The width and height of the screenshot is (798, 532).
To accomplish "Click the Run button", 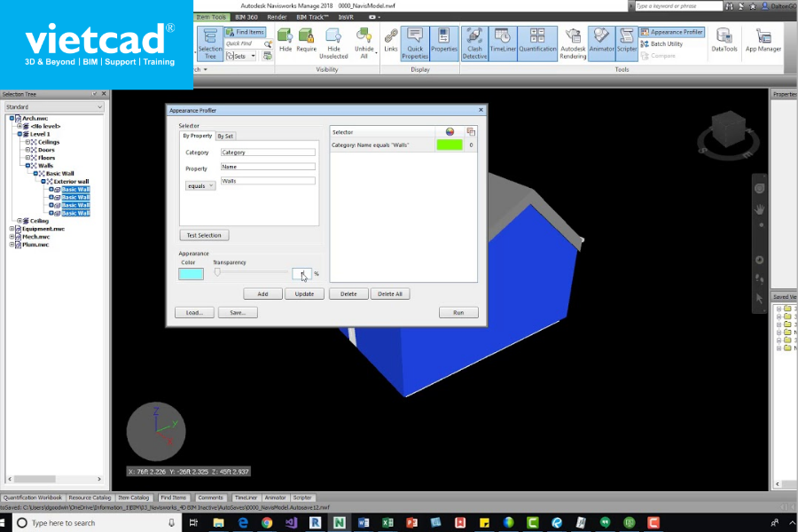I will pos(458,313).
